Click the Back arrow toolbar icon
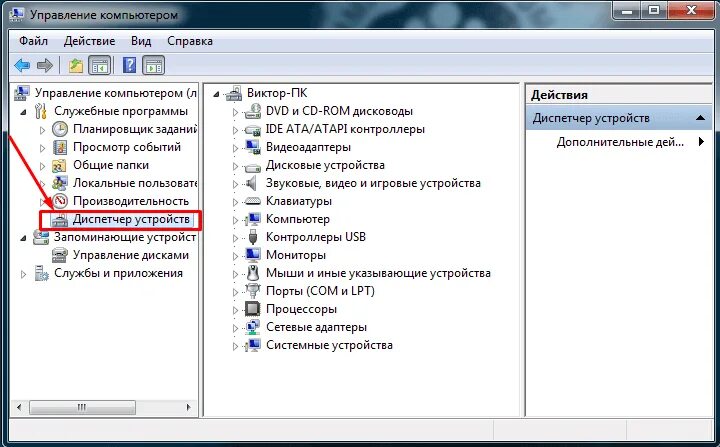Screen dimensions: 720x447 click(x=22, y=66)
